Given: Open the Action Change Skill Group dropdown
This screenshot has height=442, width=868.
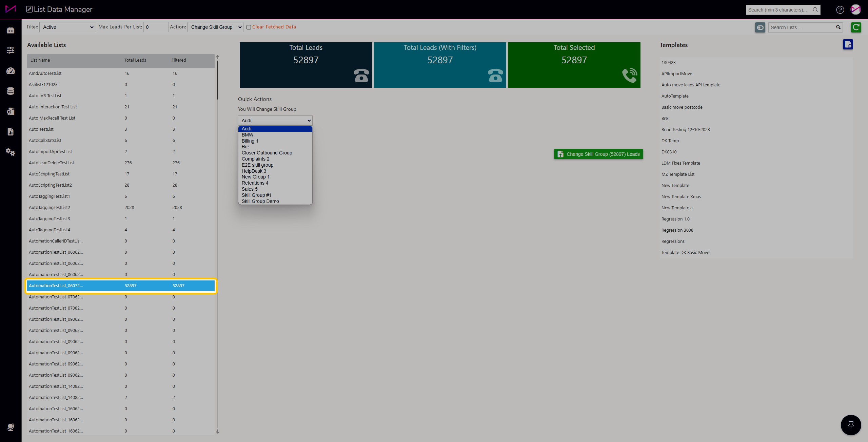Looking at the screenshot, I should [215, 27].
